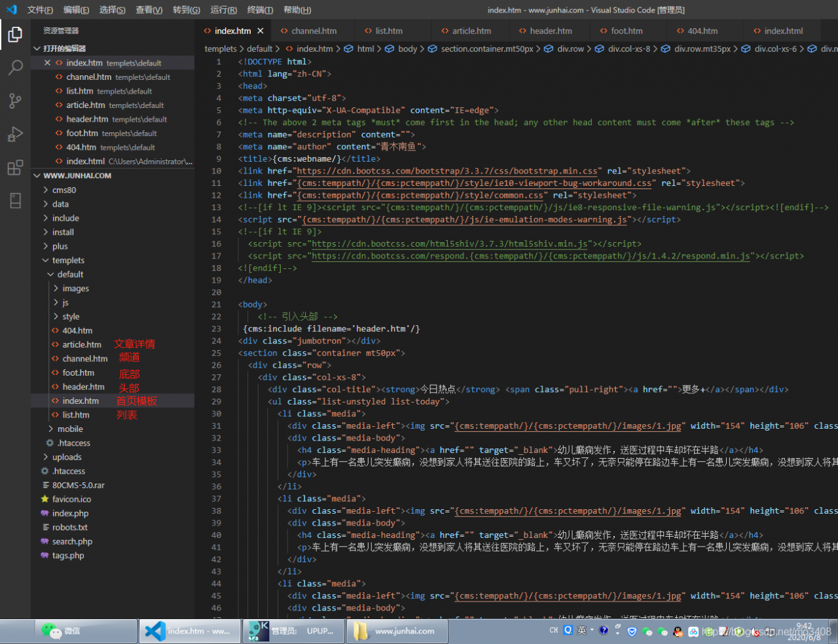Viewport: 838px width, 644px height.
Task: Select header.htm in open editors list
Action: 113,119
